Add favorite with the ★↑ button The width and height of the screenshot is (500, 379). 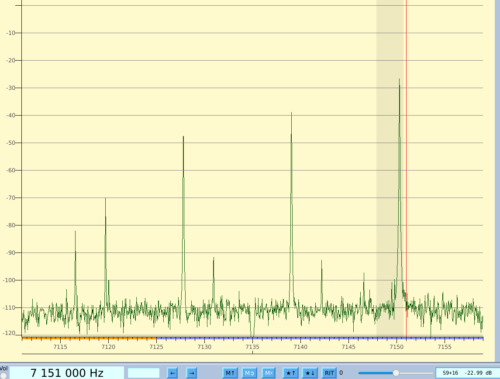point(290,373)
